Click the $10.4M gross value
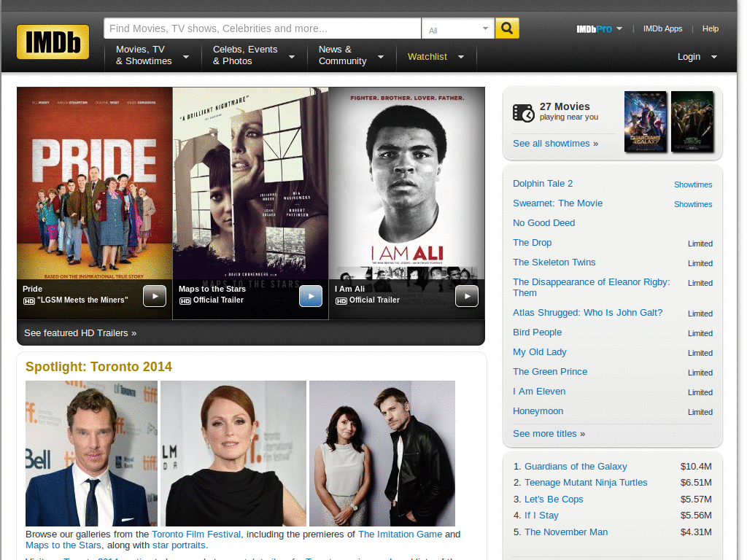 tap(696, 466)
